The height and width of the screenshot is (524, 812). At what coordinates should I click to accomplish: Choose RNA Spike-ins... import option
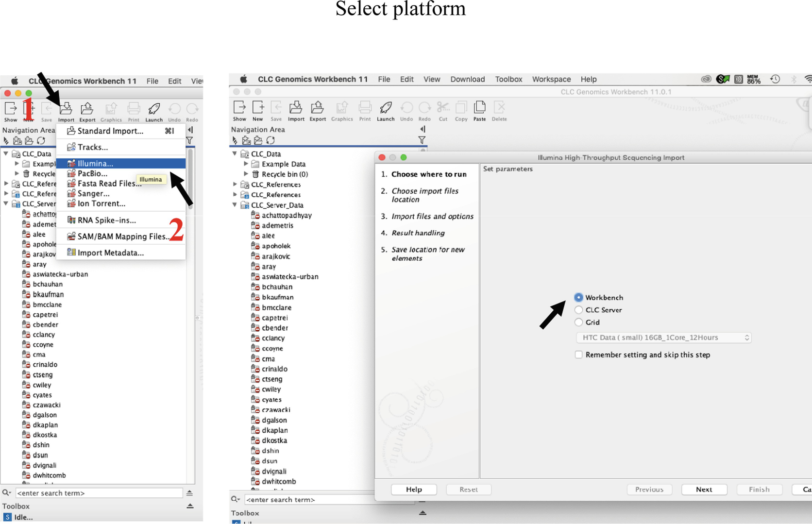121,220
